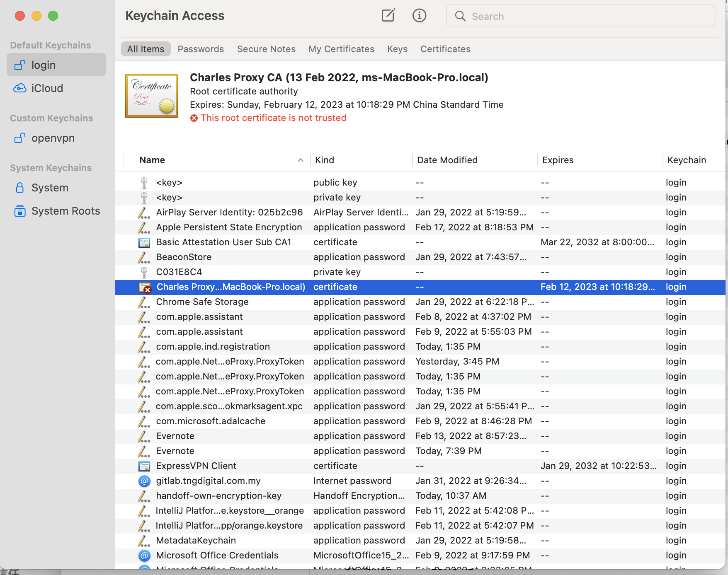Click the System keychain lock icon
This screenshot has width=728, height=575.
(20, 188)
